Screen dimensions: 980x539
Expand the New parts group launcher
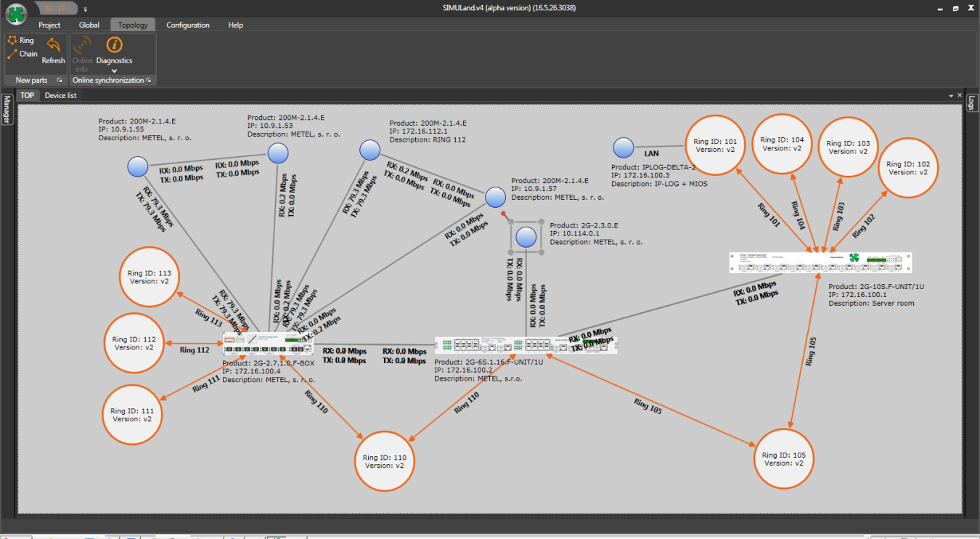(60, 81)
